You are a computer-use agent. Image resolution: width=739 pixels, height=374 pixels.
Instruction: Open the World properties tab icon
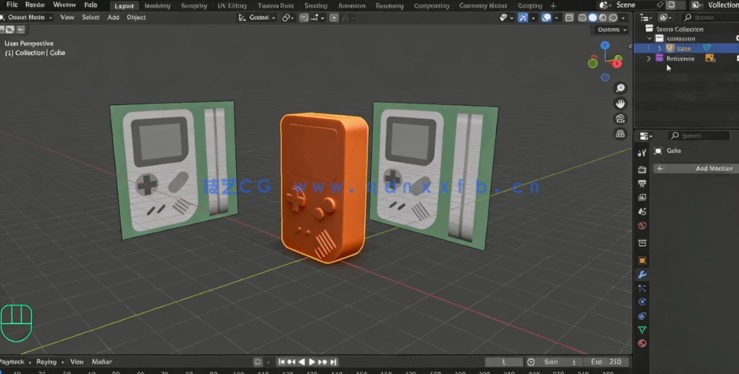pyautogui.click(x=642, y=226)
